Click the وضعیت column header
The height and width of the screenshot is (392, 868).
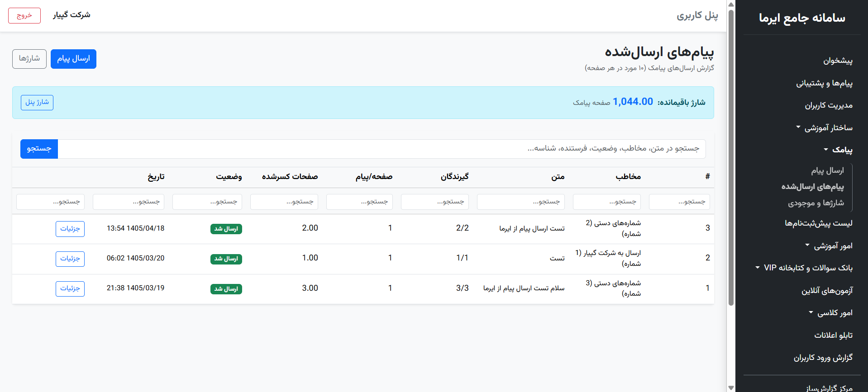229,177
